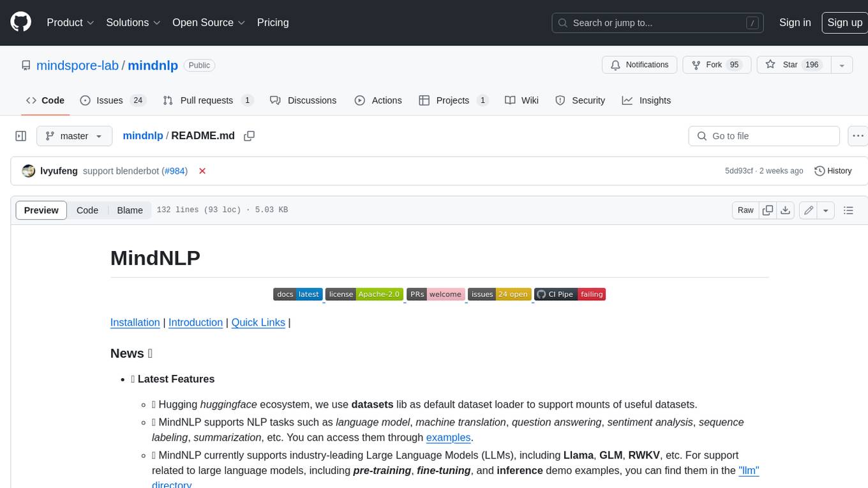Open commit 5dd93cf

click(739, 171)
